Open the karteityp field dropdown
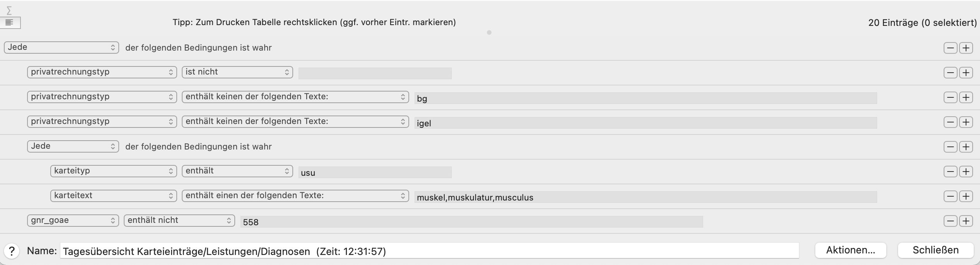Viewport: 980px width, 265px height. 114,171
